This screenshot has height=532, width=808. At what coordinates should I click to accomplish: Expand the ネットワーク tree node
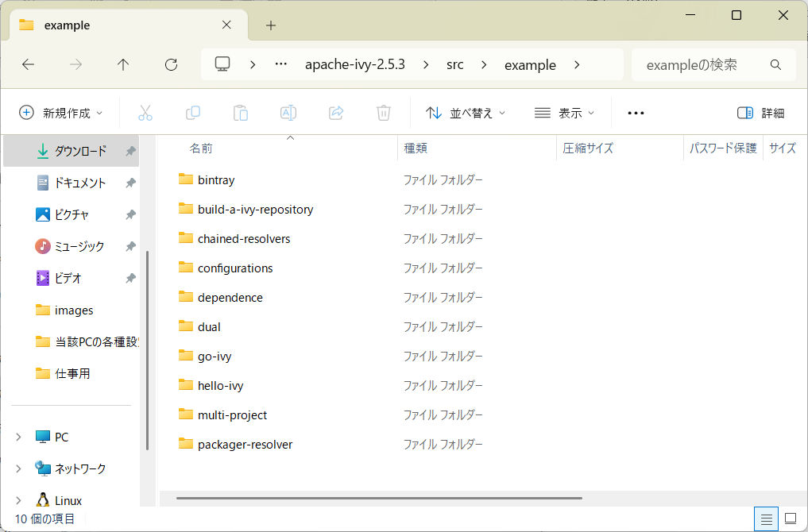click(x=18, y=468)
